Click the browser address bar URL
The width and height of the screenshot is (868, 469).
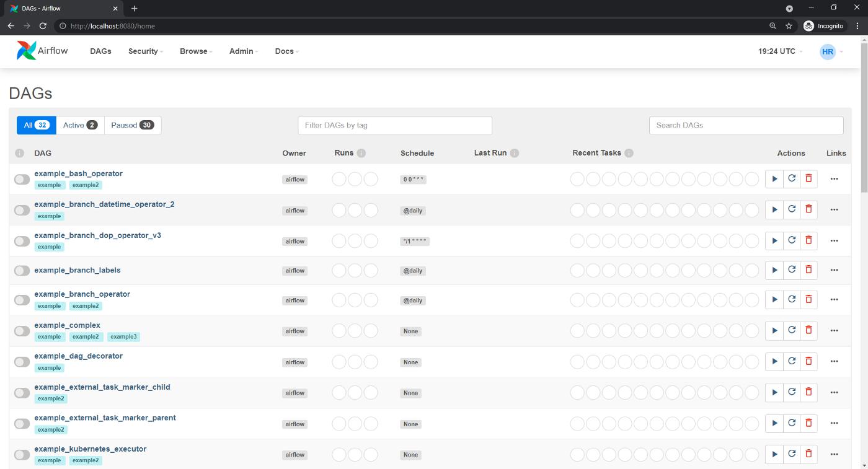(113, 26)
